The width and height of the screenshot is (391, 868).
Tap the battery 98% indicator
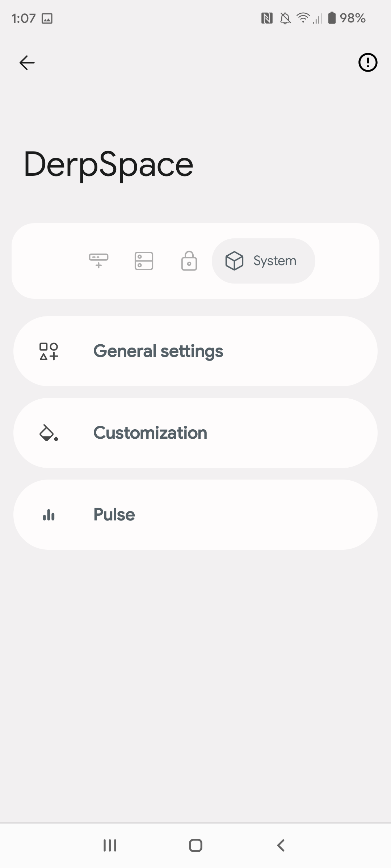[x=347, y=18]
